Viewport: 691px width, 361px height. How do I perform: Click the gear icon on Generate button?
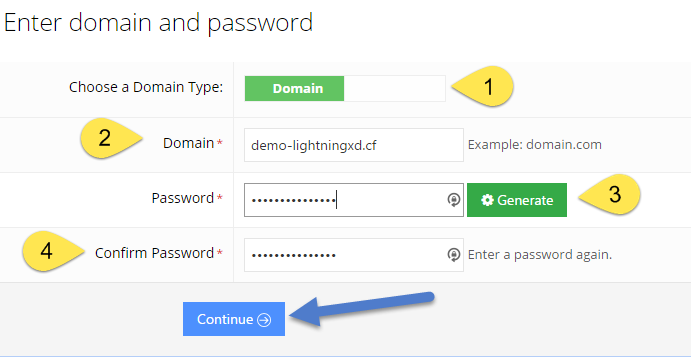(487, 200)
